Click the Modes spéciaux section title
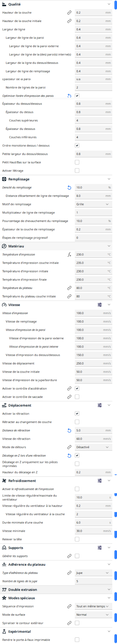Image resolution: width=117 pixels, height=644 pixels. click(x=22, y=598)
